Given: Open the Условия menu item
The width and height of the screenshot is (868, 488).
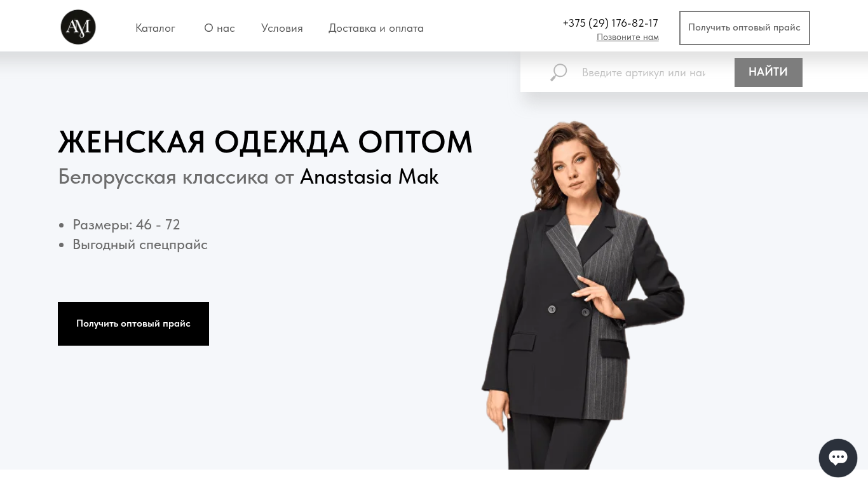Looking at the screenshot, I should (x=282, y=28).
